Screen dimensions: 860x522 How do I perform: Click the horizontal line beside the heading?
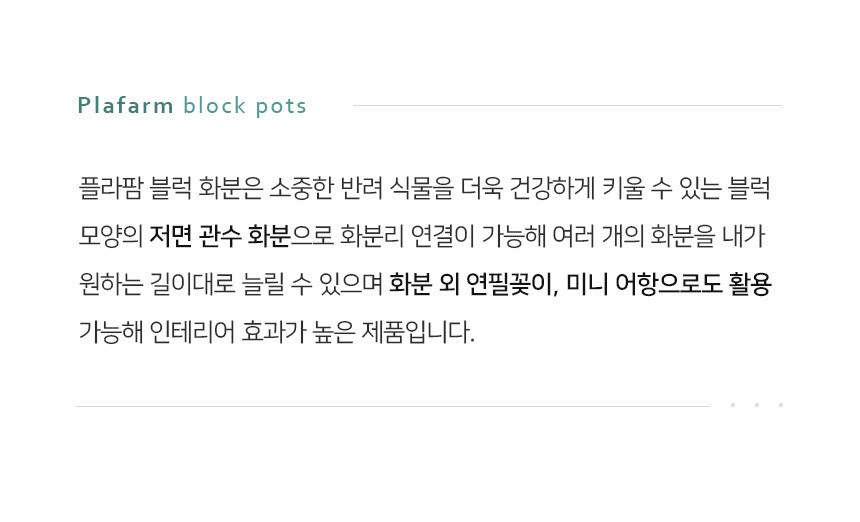click(x=567, y=105)
